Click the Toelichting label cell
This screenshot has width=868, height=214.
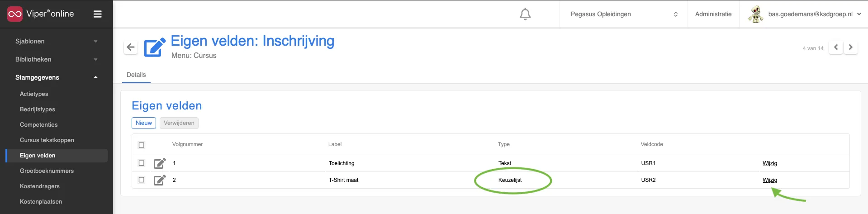click(x=342, y=163)
